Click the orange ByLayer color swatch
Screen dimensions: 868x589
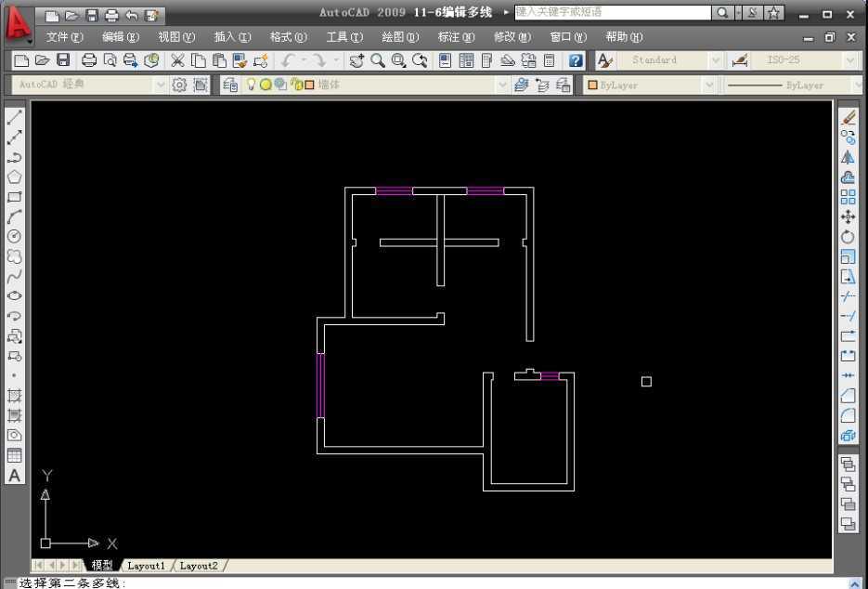tap(592, 85)
